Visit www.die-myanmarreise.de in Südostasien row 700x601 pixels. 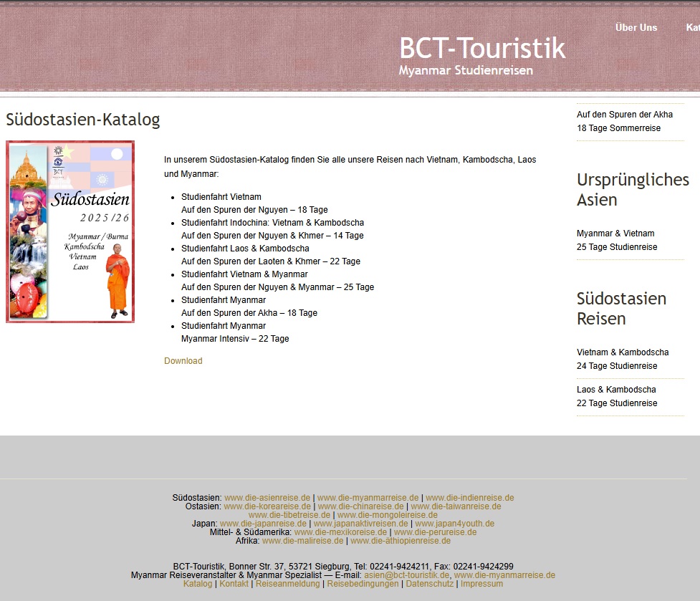(x=368, y=498)
